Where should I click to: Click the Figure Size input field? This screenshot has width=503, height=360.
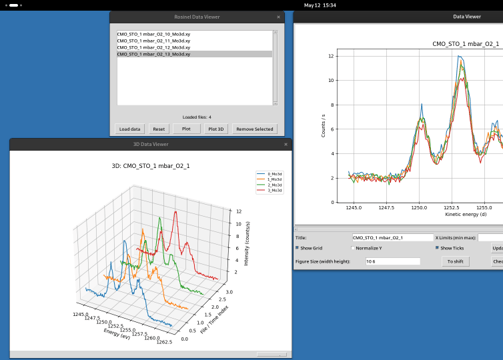click(392, 262)
